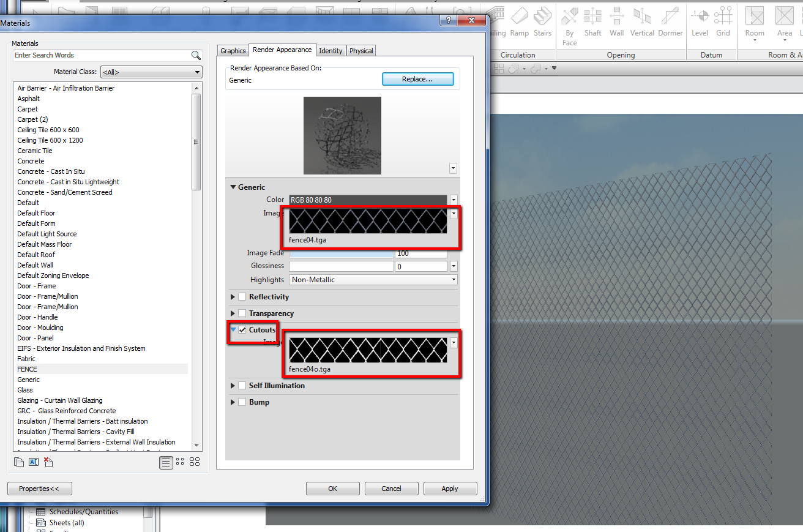Expand the Transparency section
The image size is (803, 532).
click(x=233, y=313)
